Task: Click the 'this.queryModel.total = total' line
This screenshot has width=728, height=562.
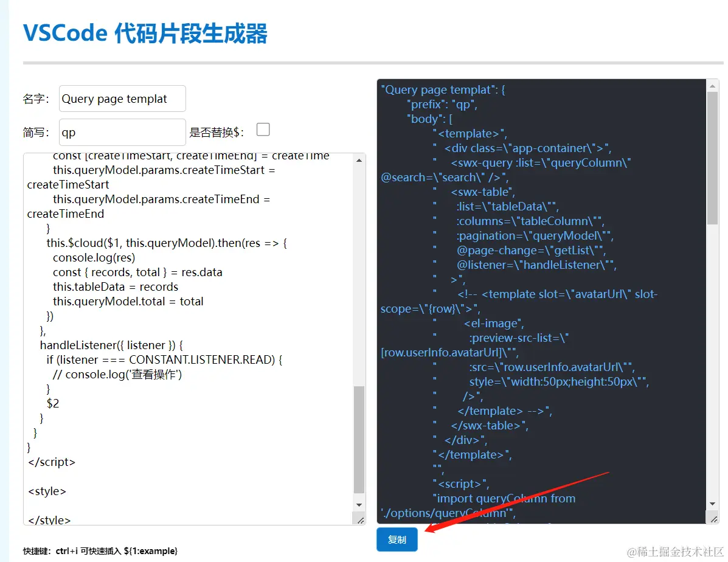Action: click(128, 302)
